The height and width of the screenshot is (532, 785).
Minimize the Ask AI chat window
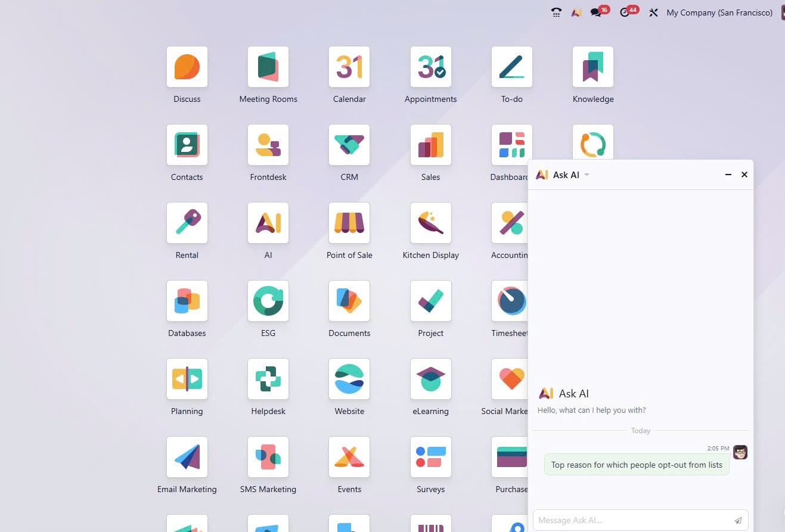pos(728,175)
